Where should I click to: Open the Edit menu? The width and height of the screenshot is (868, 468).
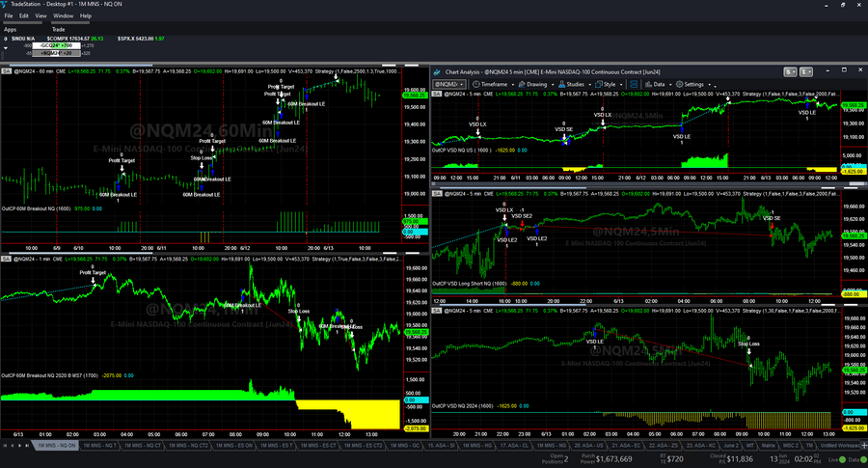point(24,16)
